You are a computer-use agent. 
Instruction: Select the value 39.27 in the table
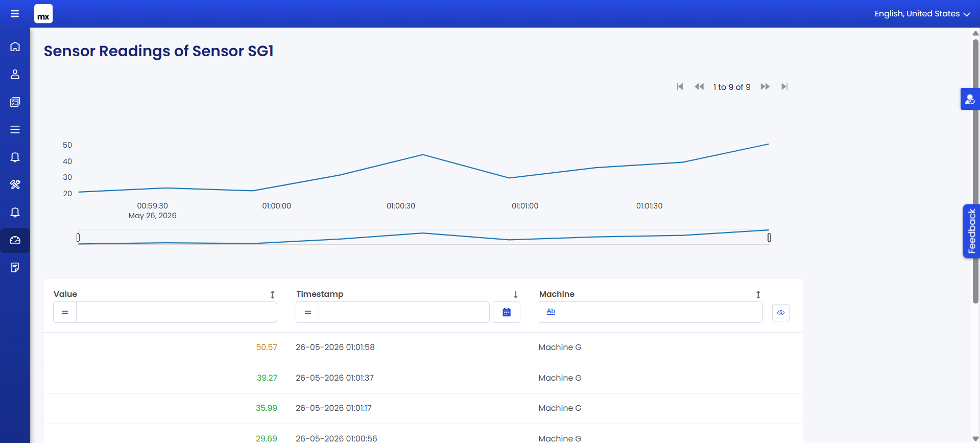267,378
